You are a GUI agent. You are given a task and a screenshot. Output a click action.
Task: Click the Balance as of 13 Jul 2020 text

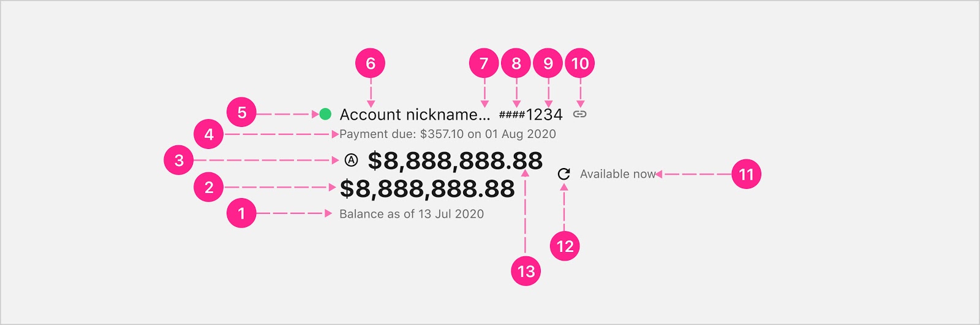point(412,214)
